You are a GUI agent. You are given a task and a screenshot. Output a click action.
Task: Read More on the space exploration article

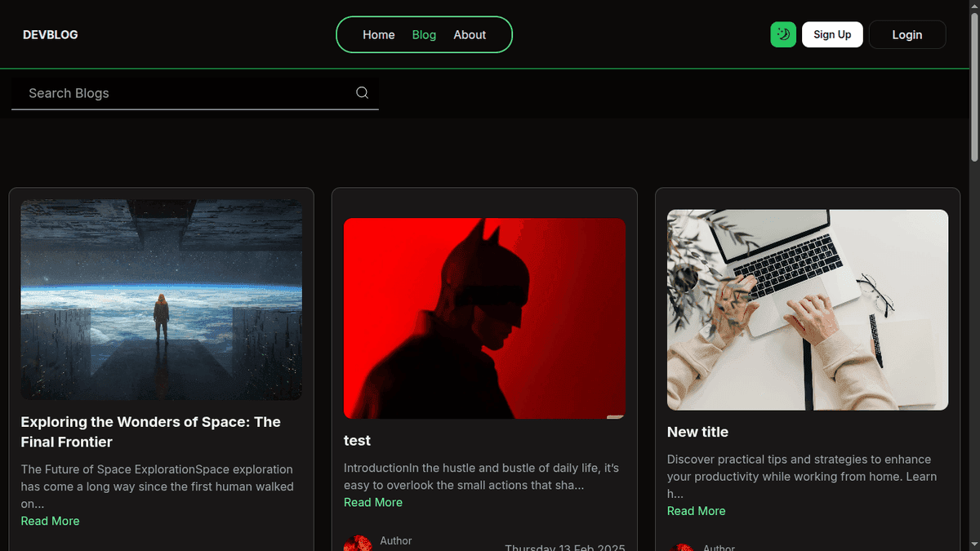coord(50,520)
